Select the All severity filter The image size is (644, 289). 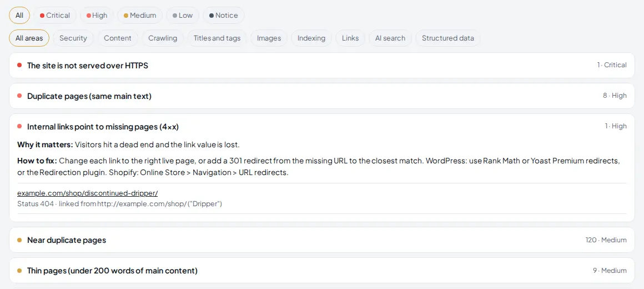pyautogui.click(x=19, y=15)
